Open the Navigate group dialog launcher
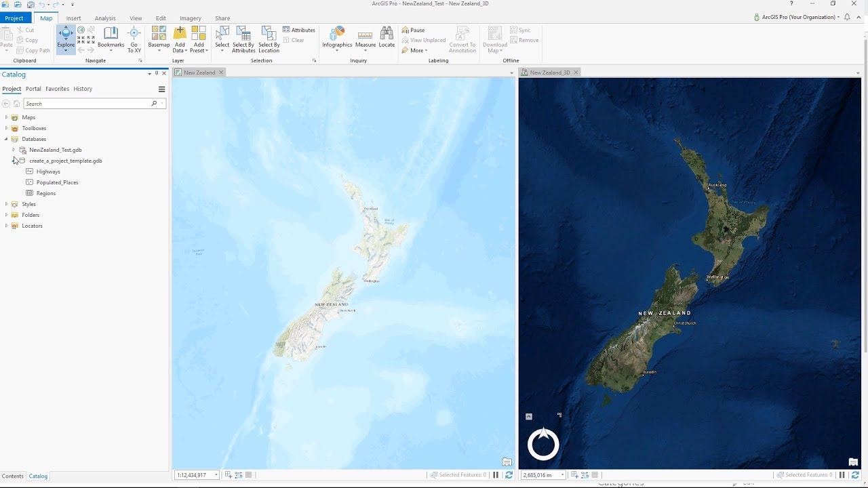 [x=140, y=61]
